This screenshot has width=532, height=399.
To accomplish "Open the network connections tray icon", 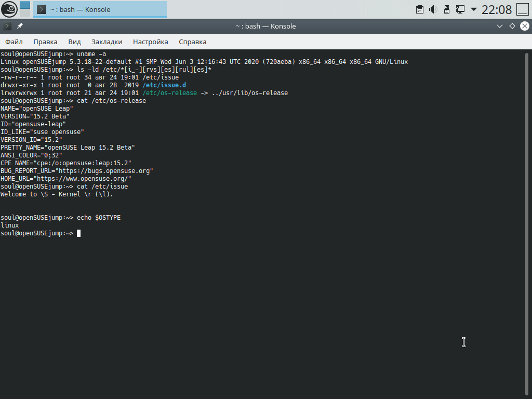I will [x=460, y=9].
